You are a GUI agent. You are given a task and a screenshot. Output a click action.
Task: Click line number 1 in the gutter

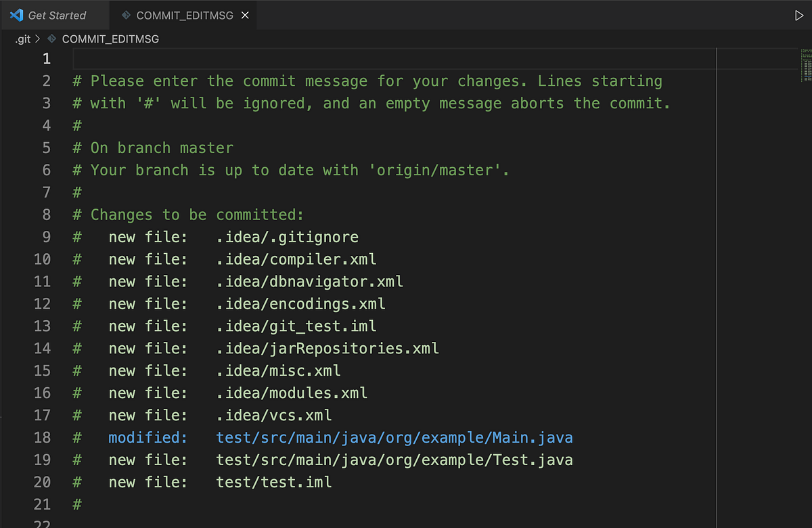pyautogui.click(x=46, y=58)
